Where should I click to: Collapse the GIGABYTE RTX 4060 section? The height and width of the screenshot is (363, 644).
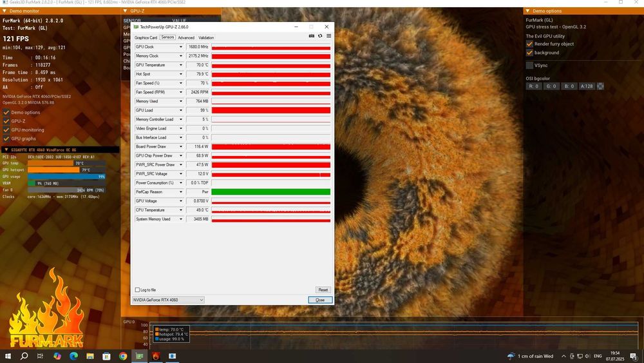coord(6,150)
